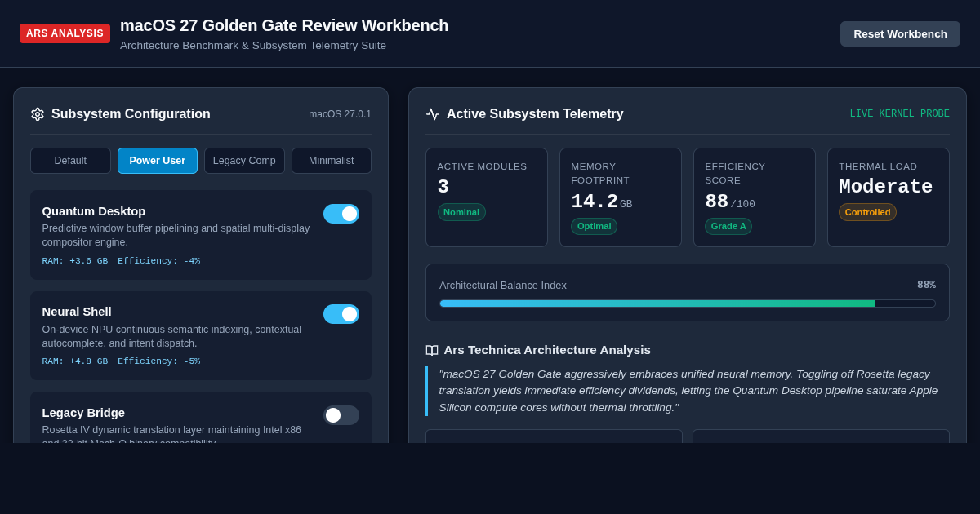Click the Architecture Benchmark subtitle
The image size is (980, 514).
click(253, 46)
